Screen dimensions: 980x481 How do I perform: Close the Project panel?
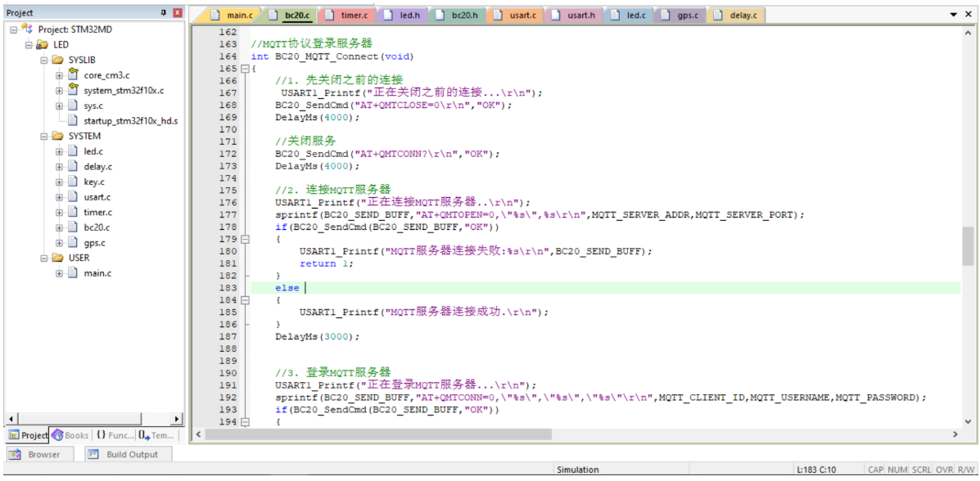(178, 12)
